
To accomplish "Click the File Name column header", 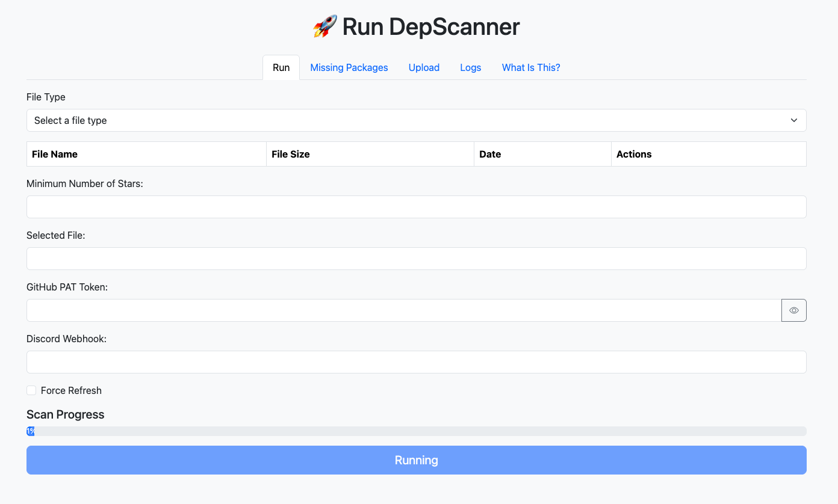I will tap(55, 155).
